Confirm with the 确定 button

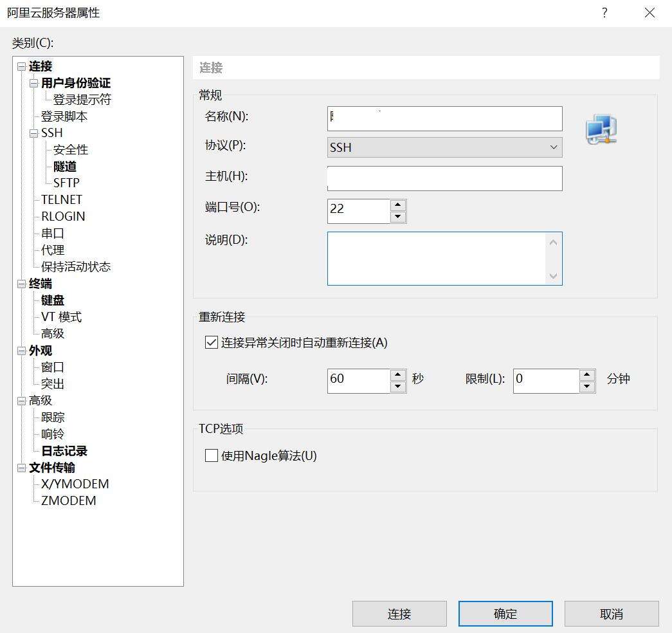505,614
